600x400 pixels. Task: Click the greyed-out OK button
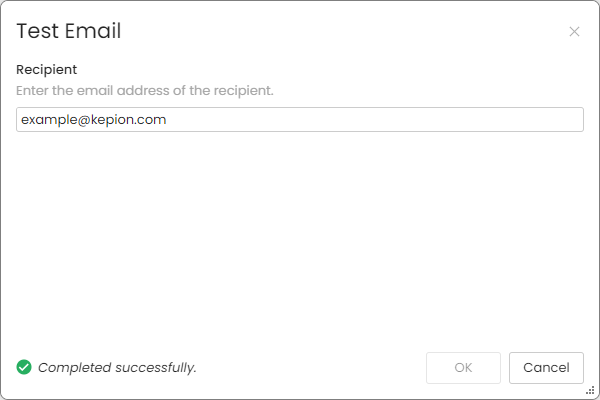463,367
